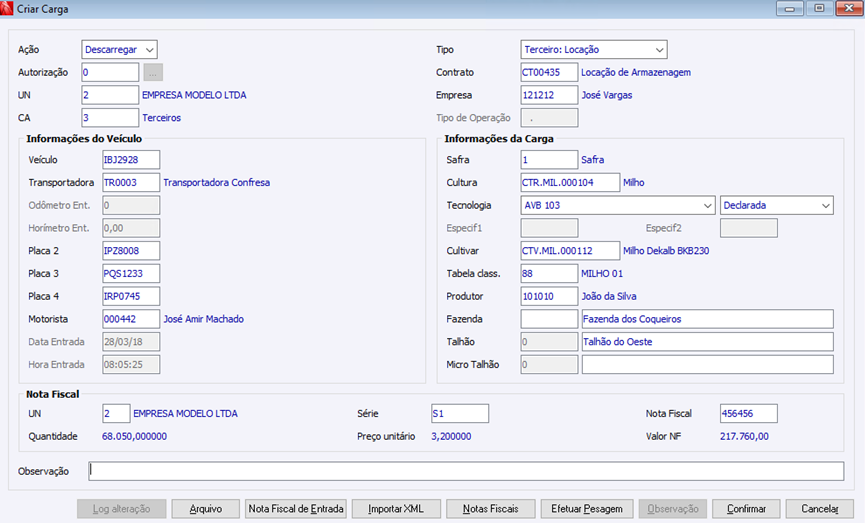Click the text Transportadora Confresa
This screenshot has width=865, height=523.
[x=217, y=183]
